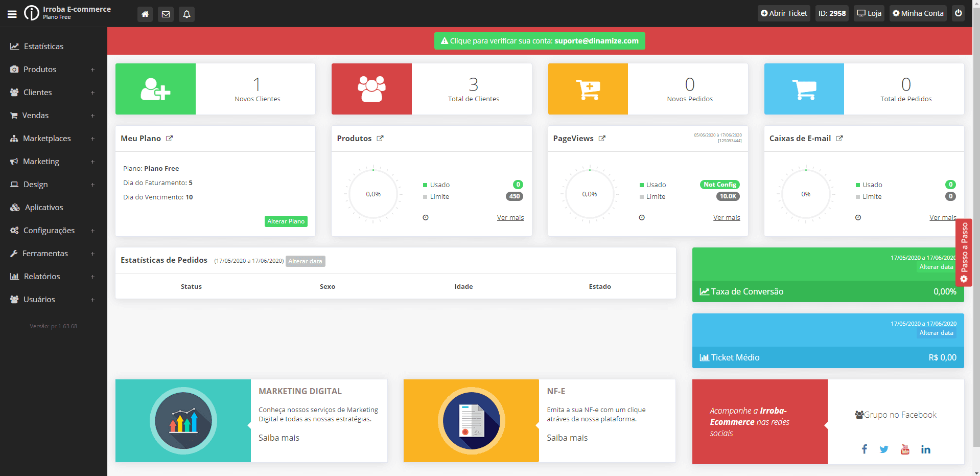This screenshot has width=980, height=476.
Task: Click Saiba mais under Marketing Digital
Action: pyautogui.click(x=279, y=438)
